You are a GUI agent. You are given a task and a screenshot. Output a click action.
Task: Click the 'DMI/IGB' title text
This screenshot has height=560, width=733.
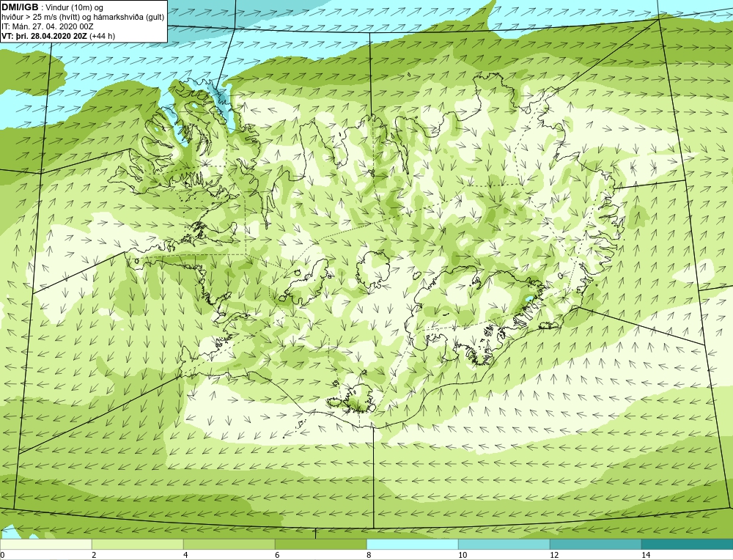click(x=20, y=7)
